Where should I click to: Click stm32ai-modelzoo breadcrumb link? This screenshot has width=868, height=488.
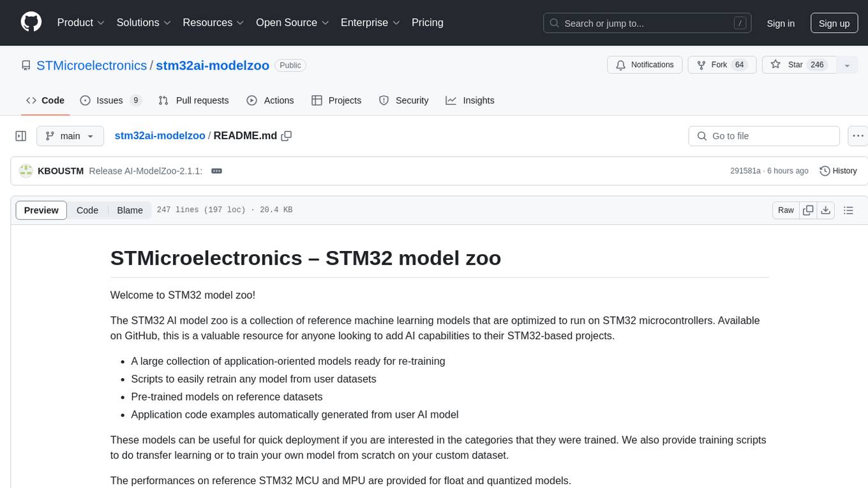pos(160,135)
